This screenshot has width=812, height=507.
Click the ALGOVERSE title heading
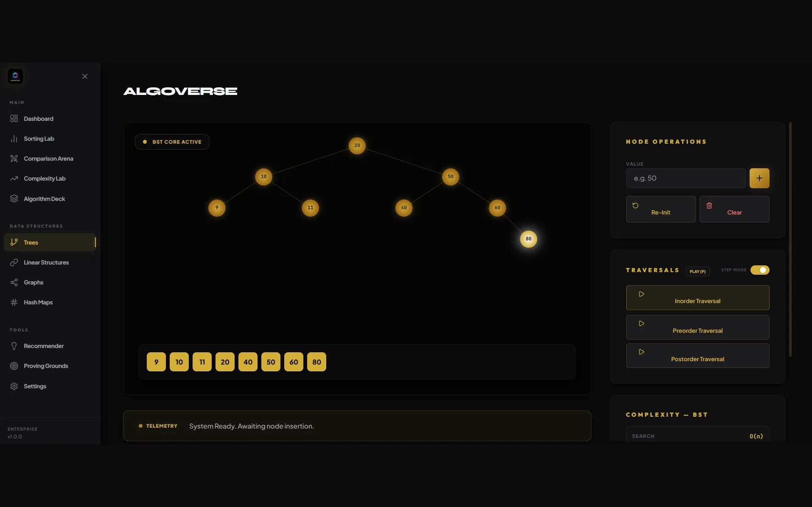[180, 91]
